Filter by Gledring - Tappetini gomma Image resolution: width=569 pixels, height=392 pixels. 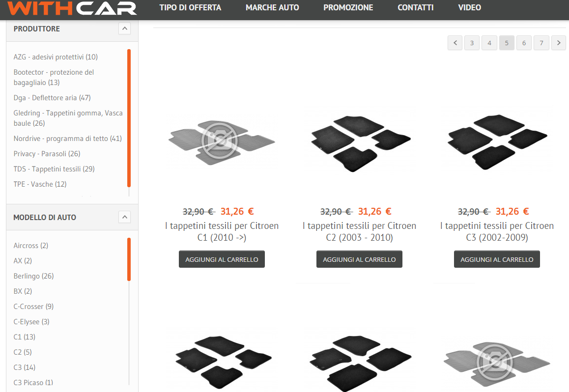pos(68,118)
